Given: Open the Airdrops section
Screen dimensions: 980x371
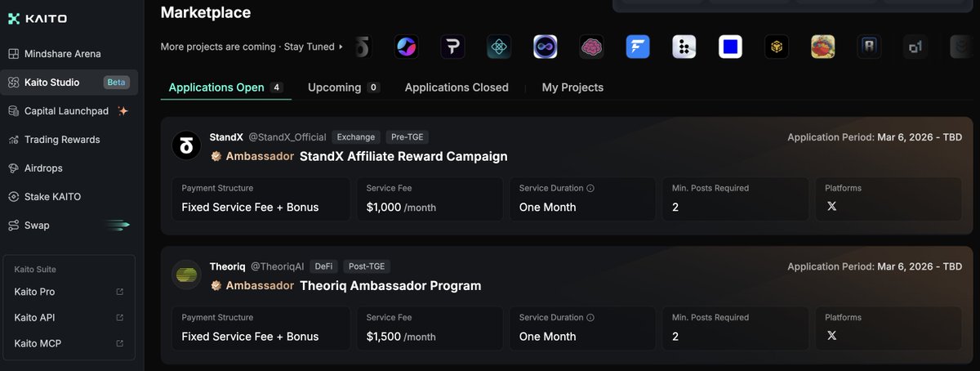Looking at the screenshot, I should pyautogui.click(x=43, y=168).
